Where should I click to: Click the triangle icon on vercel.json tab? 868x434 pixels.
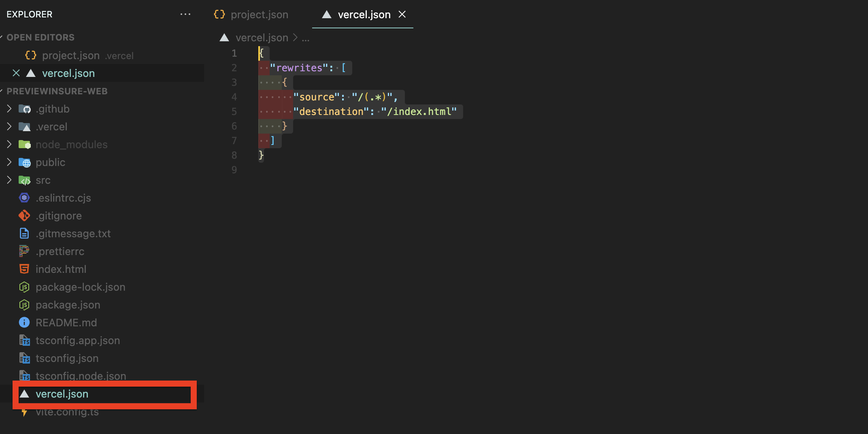pyautogui.click(x=327, y=15)
